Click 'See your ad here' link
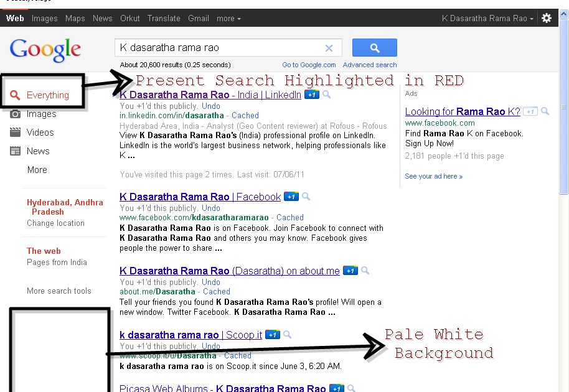Image resolution: width=569 pixels, height=392 pixels. pyautogui.click(x=434, y=176)
